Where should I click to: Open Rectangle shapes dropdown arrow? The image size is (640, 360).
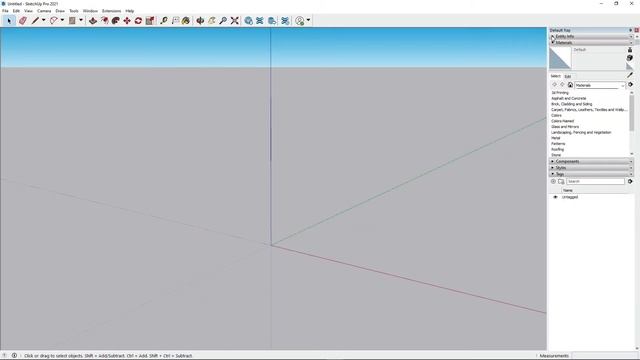[x=81, y=20]
